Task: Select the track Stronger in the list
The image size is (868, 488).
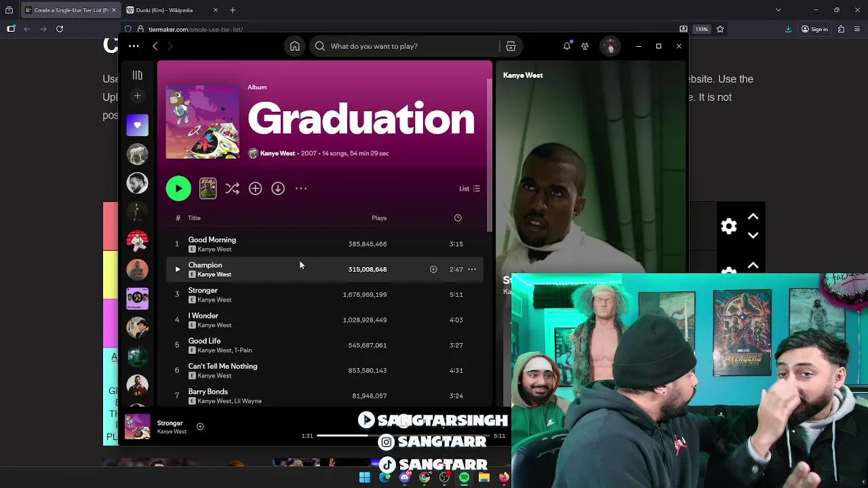Action: (x=326, y=295)
